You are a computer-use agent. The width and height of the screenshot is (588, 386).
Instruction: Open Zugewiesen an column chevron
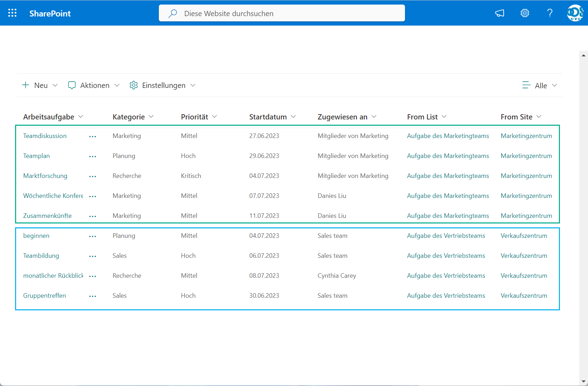[x=374, y=116]
